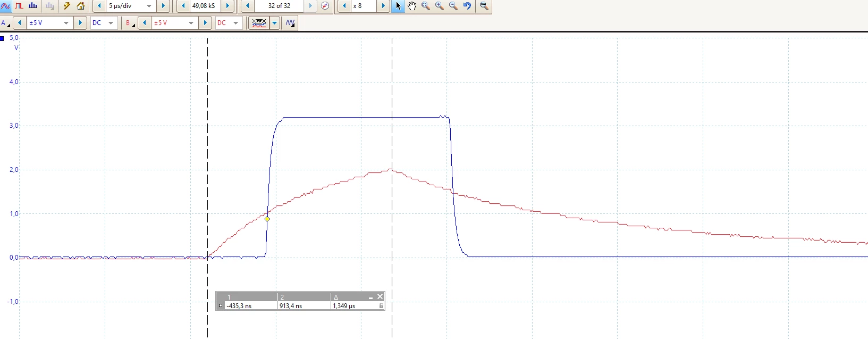Select the hand pan tool

[412, 6]
